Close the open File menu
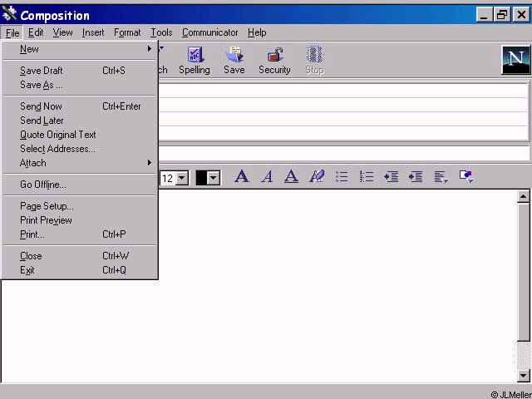 (x=12, y=33)
